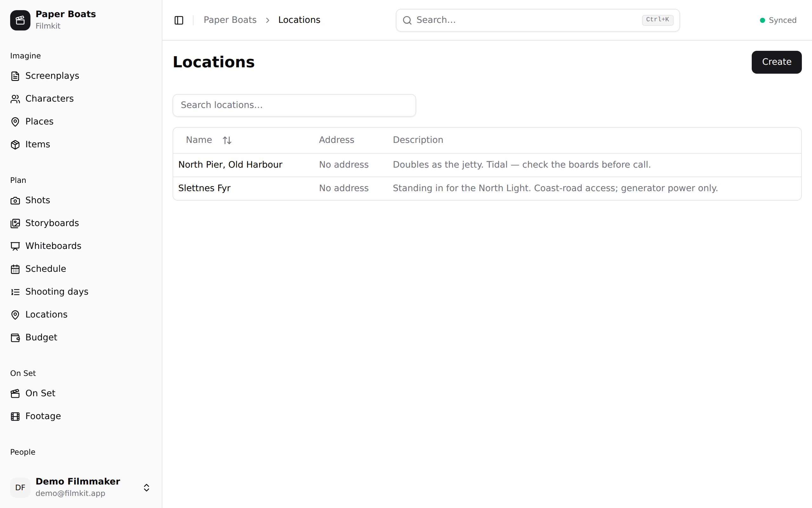Screen dimensions: 812x508
Task: Click the Address column header
Action: pyautogui.click(x=337, y=140)
